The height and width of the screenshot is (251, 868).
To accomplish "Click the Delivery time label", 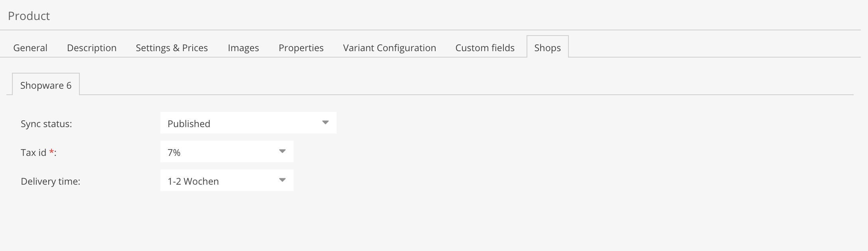I will pos(50,181).
